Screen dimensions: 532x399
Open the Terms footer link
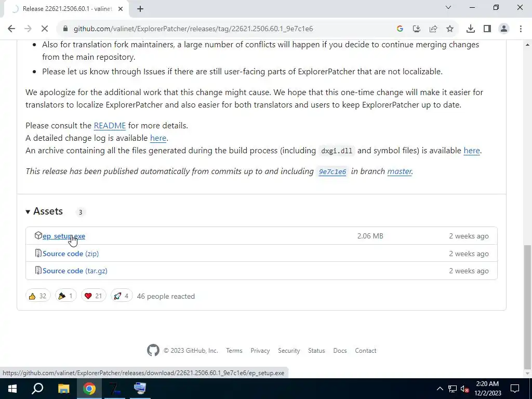pos(234,351)
